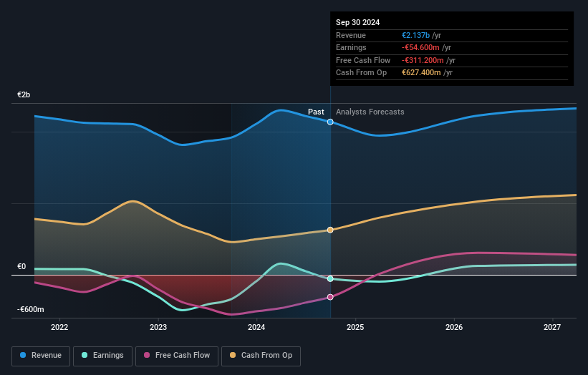Select the Revenue data point on Sep 30 2024
The height and width of the screenshot is (375, 588).
(330, 122)
